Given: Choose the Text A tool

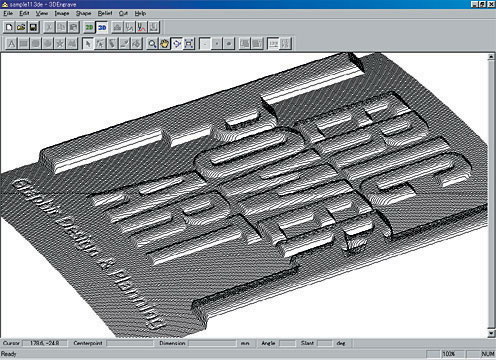Looking at the screenshot, I should click(x=11, y=44).
